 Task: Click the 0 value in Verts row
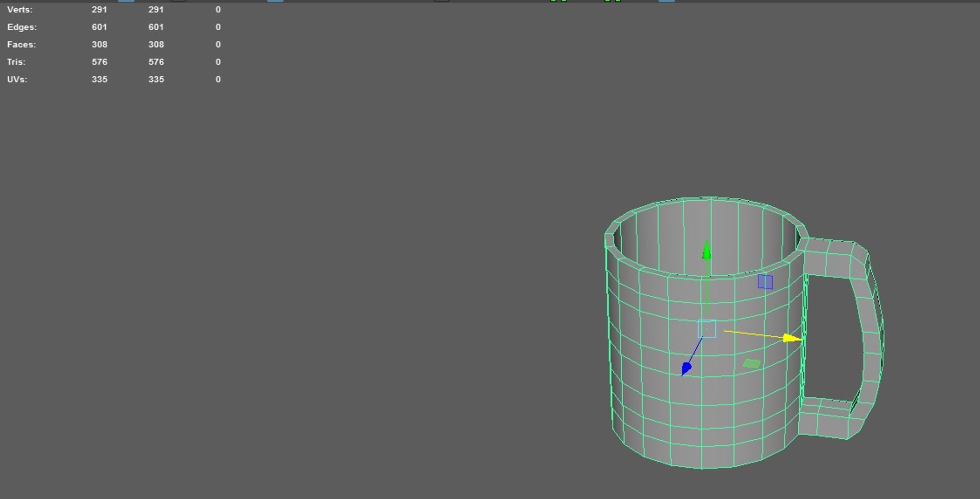[x=218, y=10]
